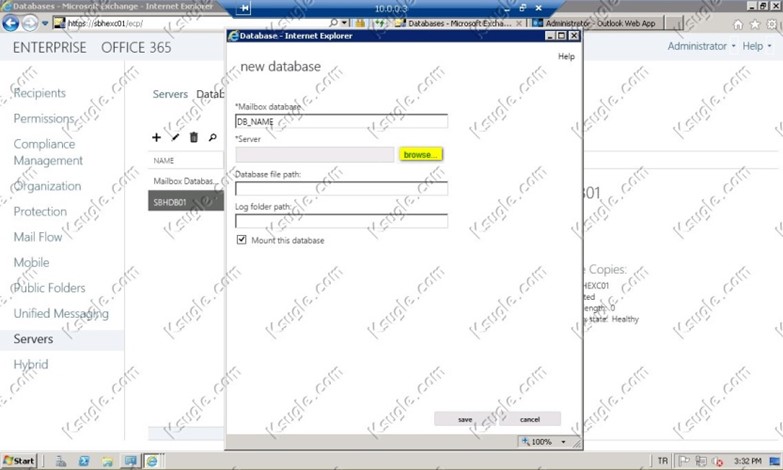Select Organization in left navigation
This screenshot has height=470, width=783.
(x=47, y=186)
